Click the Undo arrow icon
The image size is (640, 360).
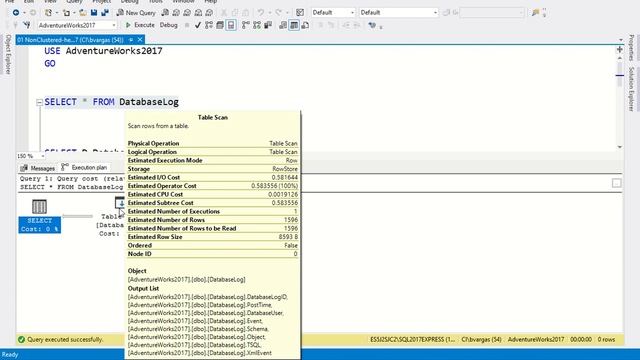tap(260, 13)
